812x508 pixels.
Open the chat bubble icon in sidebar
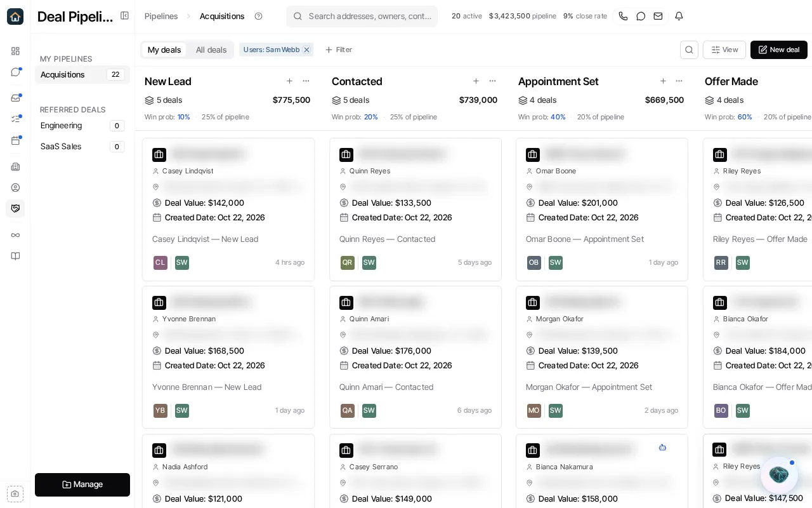[x=15, y=72]
